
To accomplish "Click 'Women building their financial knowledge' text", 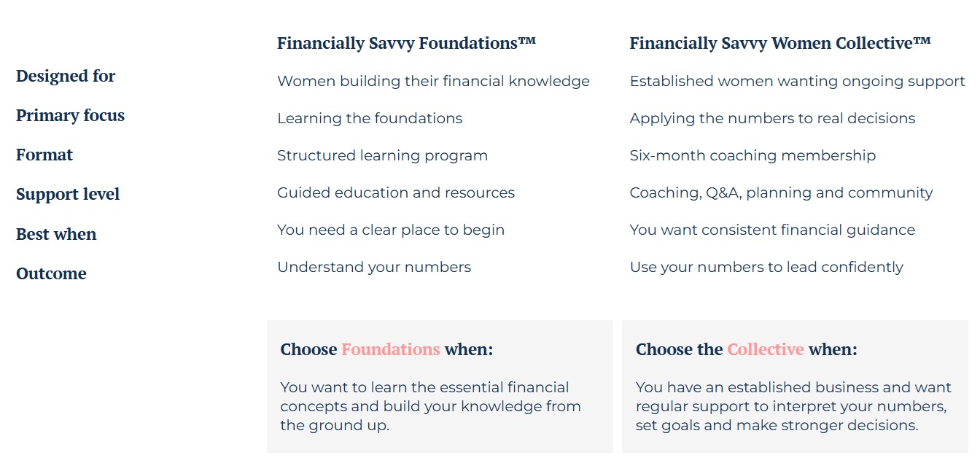I will 433,82.
